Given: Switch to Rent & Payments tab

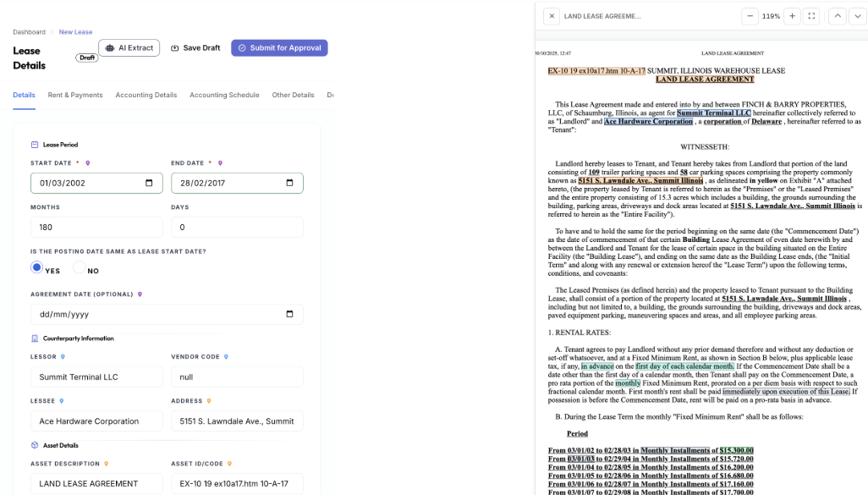Looking at the screenshot, I should point(75,96).
